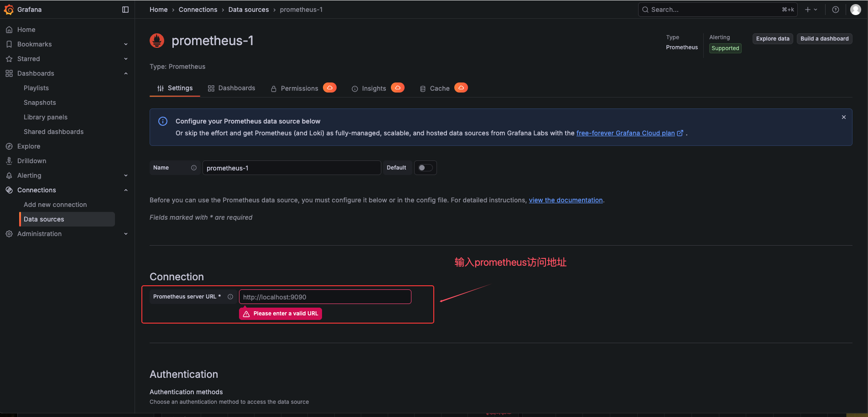Click the Type: Prometheus subtitle text
The width and height of the screenshot is (868, 417).
click(177, 67)
